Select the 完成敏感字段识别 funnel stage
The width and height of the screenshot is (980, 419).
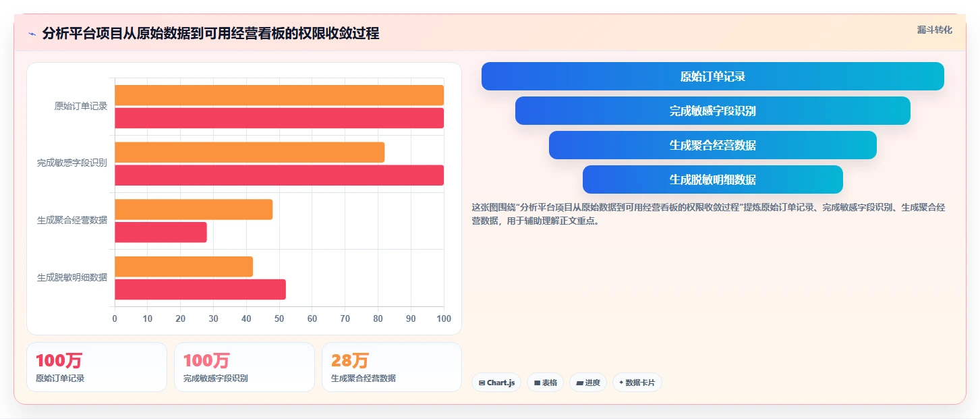tap(712, 111)
